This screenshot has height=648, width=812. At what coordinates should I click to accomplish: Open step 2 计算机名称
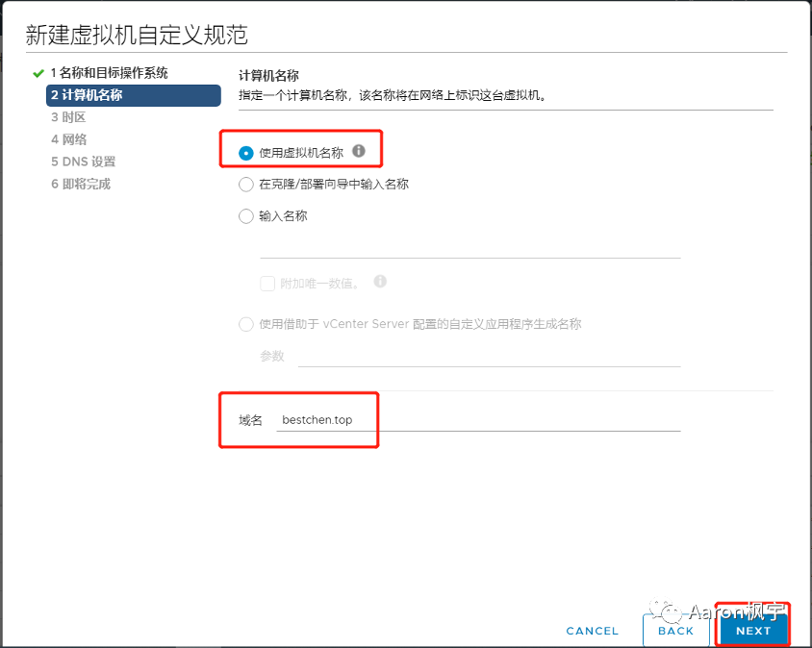[134, 95]
